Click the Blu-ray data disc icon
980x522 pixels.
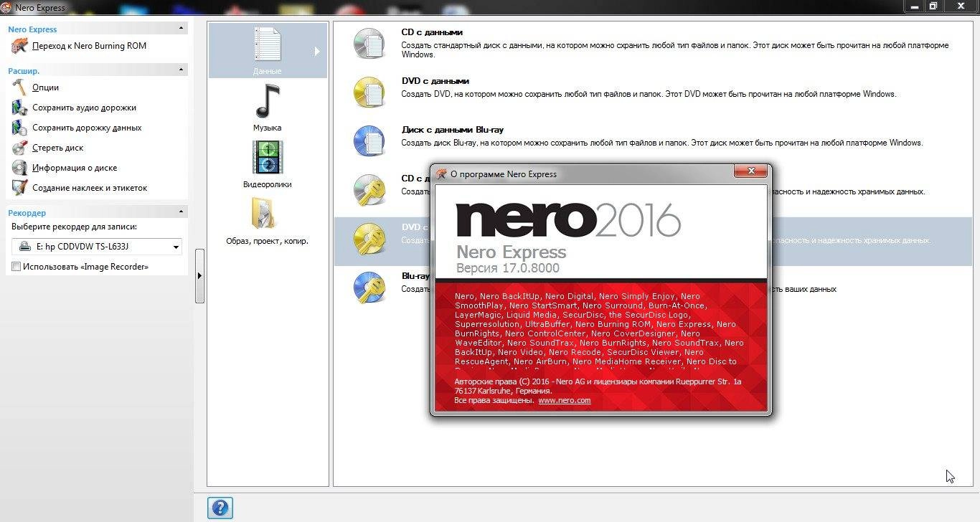click(x=369, y=141)
